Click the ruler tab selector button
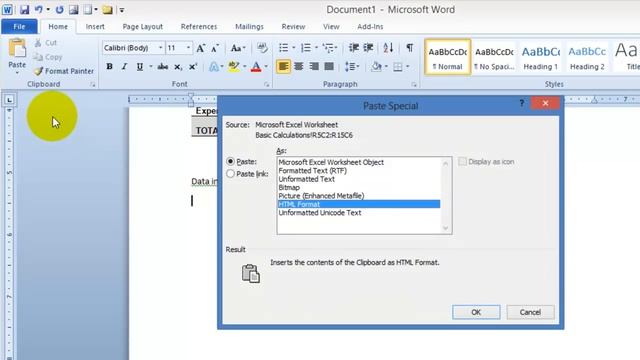The image size is (640, 360). click(9, 100)
